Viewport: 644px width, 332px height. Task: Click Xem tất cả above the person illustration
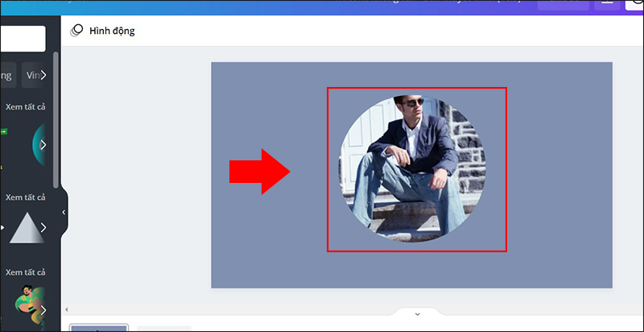pos(25,272)
